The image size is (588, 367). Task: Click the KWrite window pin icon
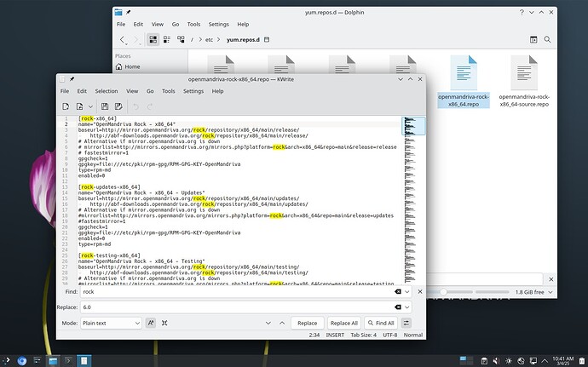click(72, 79)
